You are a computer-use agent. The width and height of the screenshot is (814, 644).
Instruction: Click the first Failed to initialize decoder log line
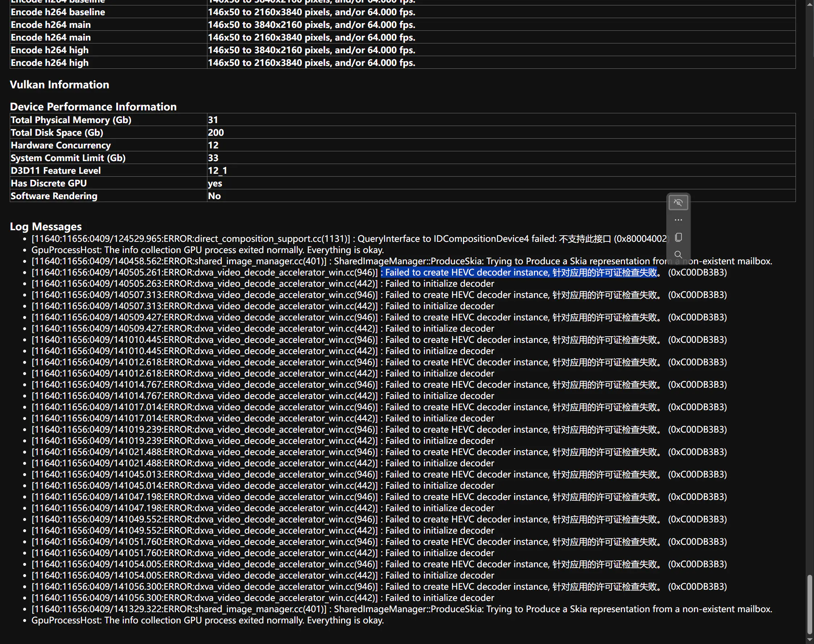262,283
